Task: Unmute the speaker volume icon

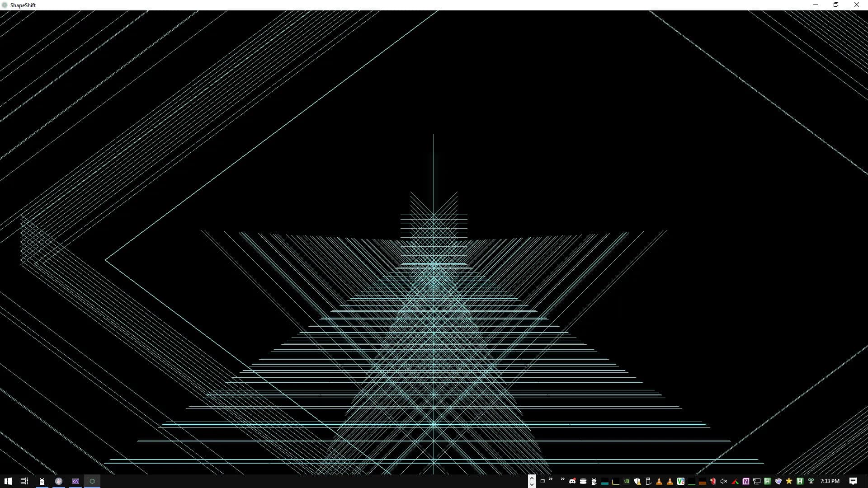Action: 724,481
